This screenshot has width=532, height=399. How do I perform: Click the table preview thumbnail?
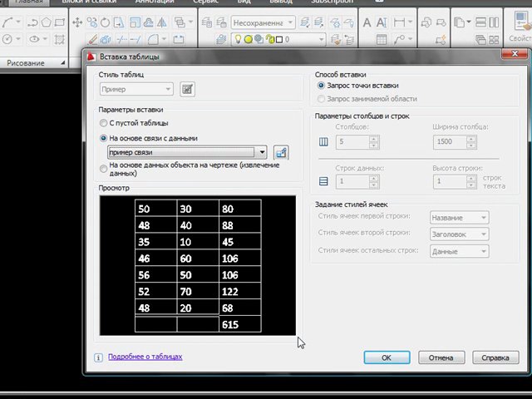[198, 266]
